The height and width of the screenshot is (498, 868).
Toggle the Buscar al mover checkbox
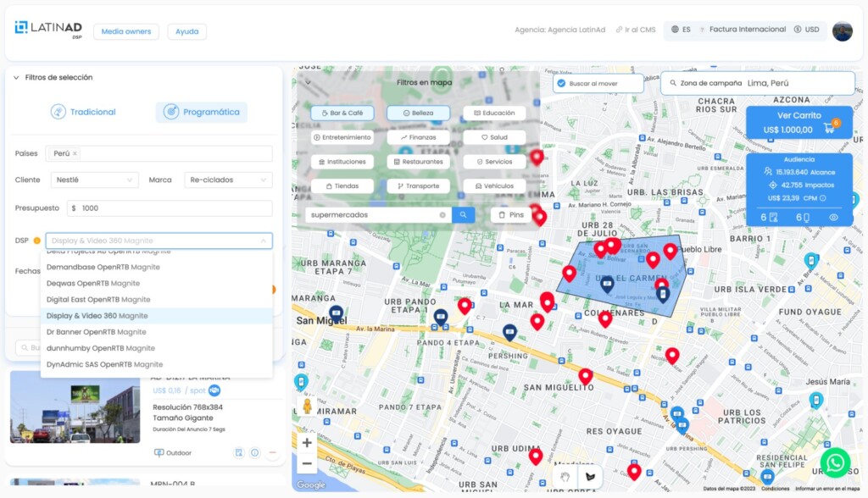coord(561,84)
